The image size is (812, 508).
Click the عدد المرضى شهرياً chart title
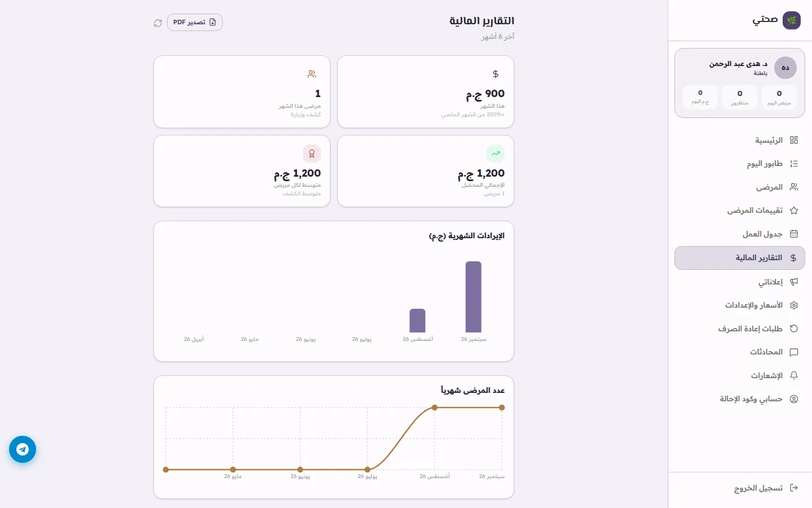tap(473, 391)
